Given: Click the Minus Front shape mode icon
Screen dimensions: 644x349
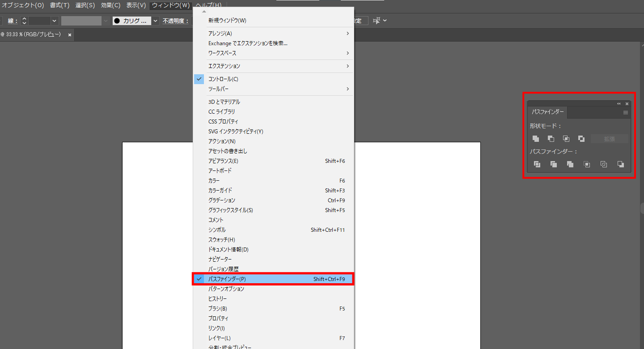Looking at the screenshot, I should (x=551, y=139).
